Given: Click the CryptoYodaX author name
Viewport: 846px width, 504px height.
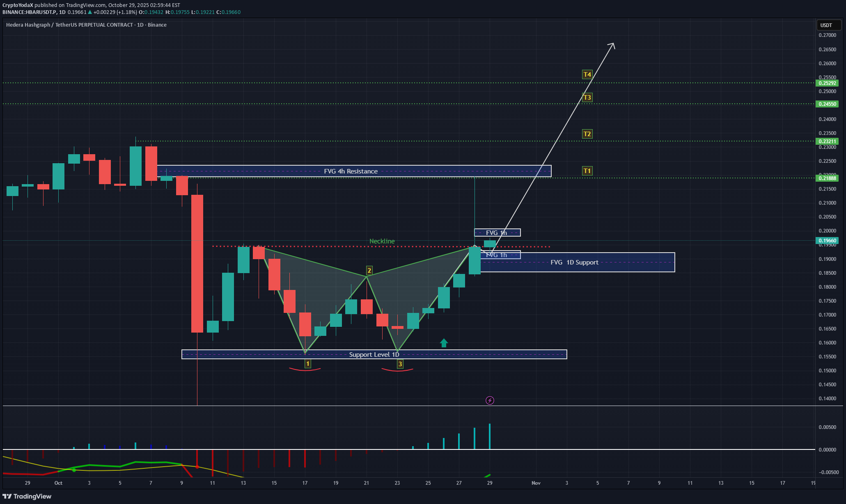Looking at the screenshot, I should 18,5.
